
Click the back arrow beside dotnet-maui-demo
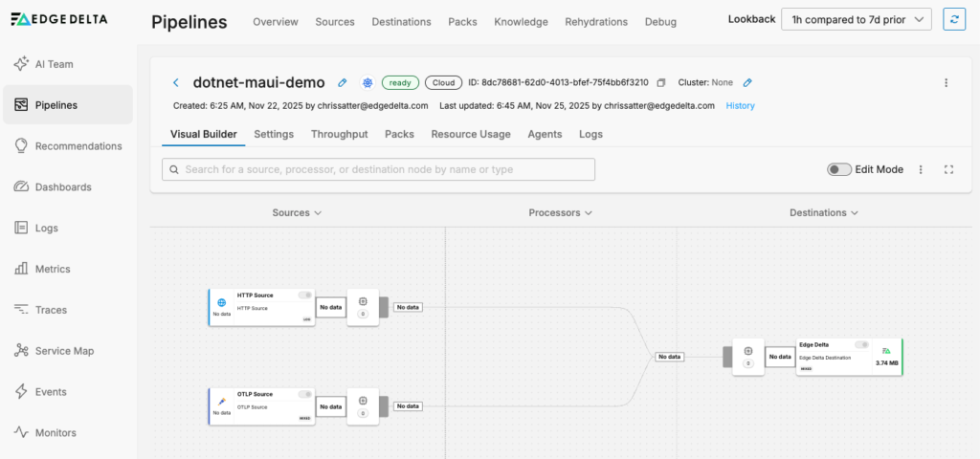[x=176, y=83]
